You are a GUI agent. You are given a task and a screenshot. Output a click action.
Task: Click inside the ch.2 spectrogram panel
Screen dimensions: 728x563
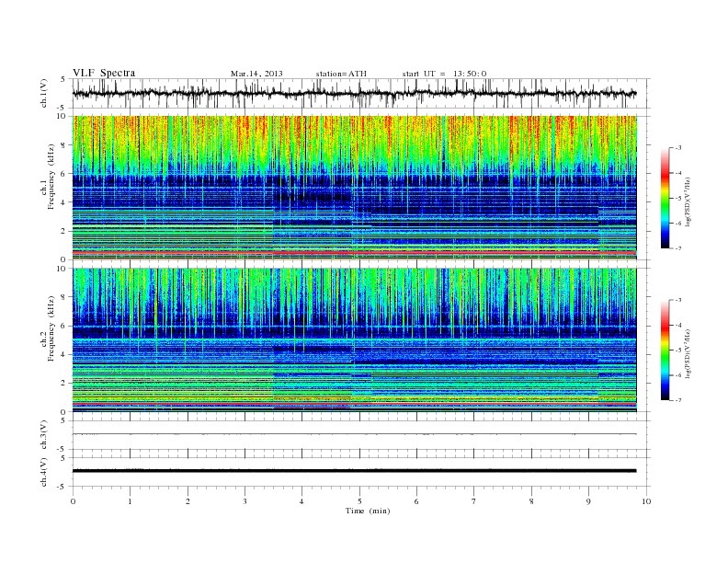click(x=354, y=339)
